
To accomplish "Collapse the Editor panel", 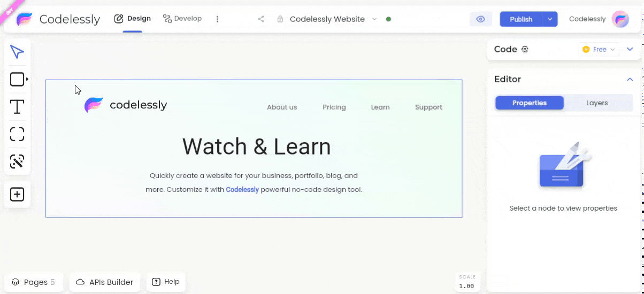I will coord(630,79).
